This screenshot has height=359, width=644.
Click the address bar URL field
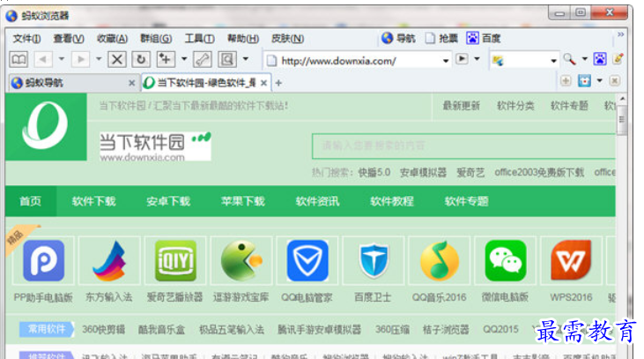click(x=358, y=61)
